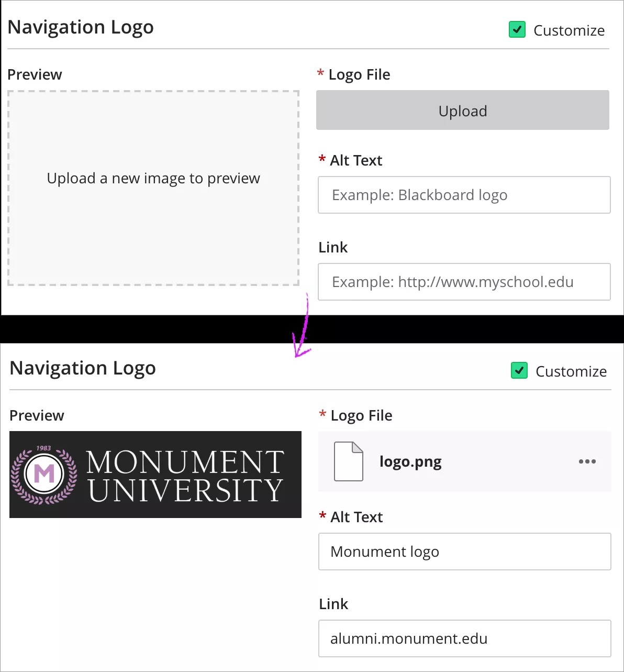Click the document icon in the Logo File row
Screen dimensions: 624x672
[348, 461]
